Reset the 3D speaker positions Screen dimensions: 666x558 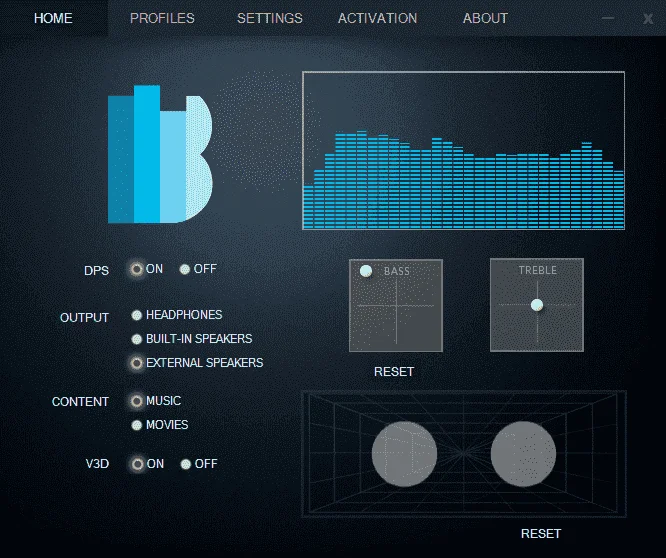[541, 534]
